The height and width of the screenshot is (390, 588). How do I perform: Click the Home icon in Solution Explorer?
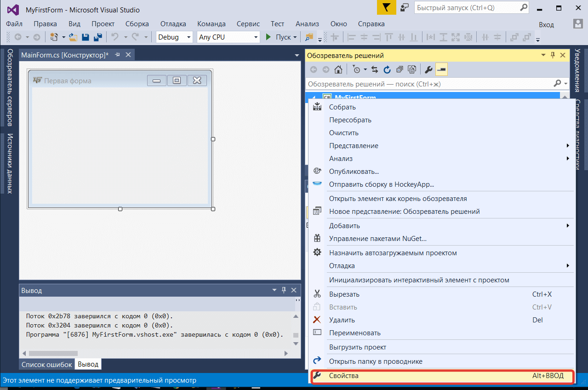(x=338, y=69)
